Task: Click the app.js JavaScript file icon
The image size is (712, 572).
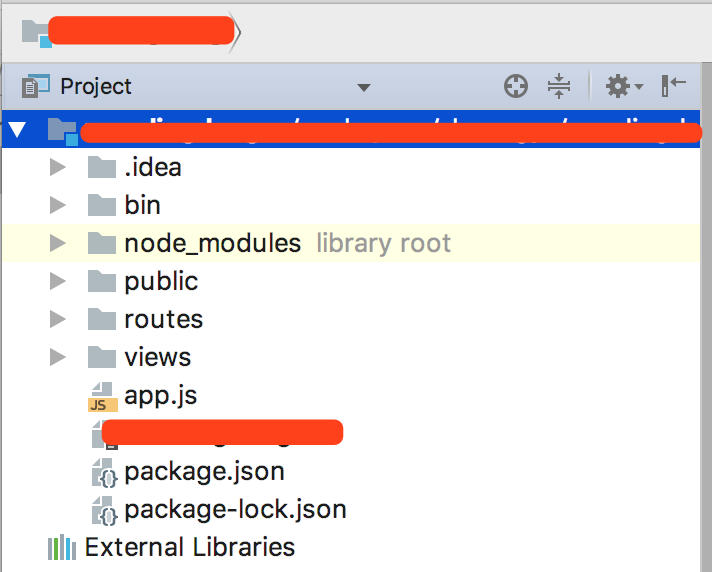Action: pyautogui.click(x=103, y=396)
